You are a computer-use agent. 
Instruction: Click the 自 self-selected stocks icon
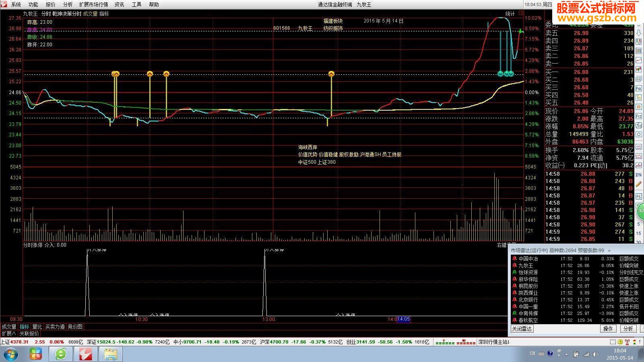pyautogui.click(x=638, y=107)
